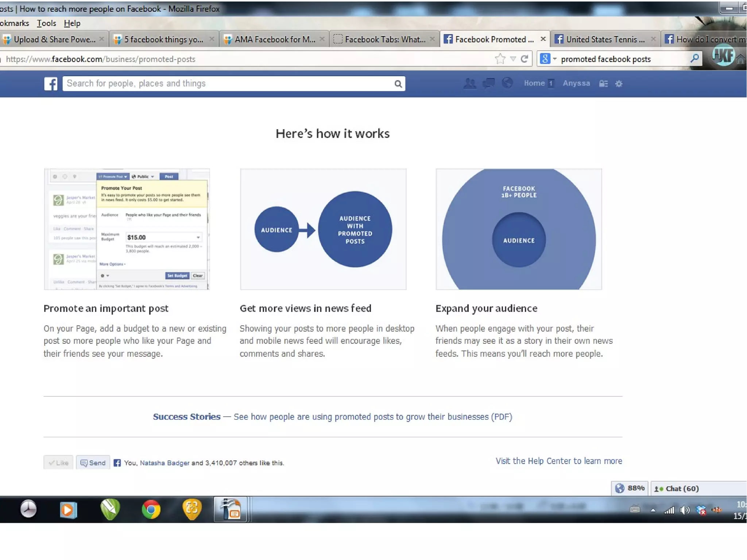This screenshot has width=747, height=560.
Task: Toggle the Like button
Action: [x=58, y=463]
